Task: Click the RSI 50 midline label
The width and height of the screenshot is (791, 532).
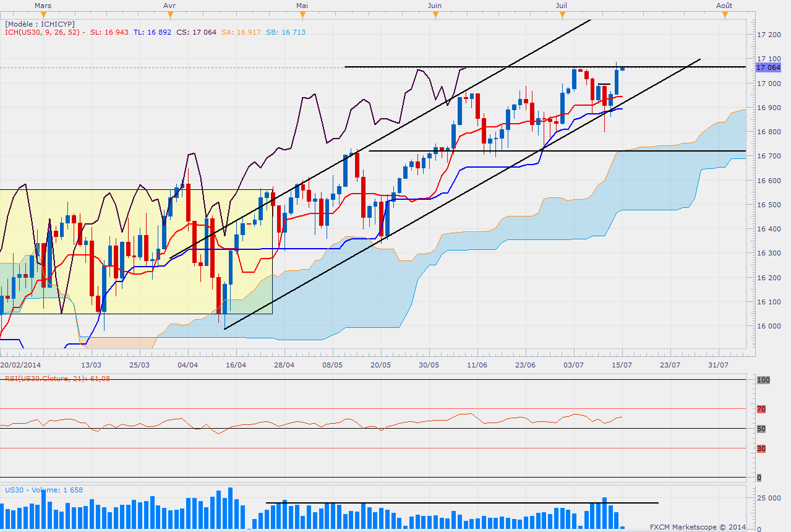Action: [x=761, y=429]
